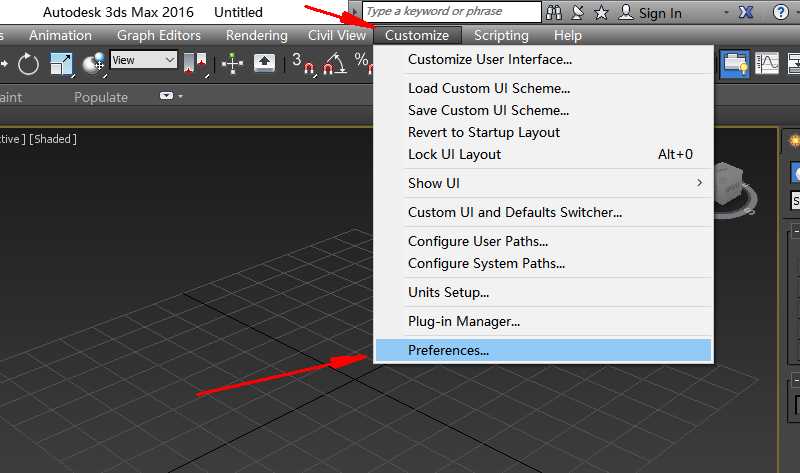Click the Use Pivot Point Center icon
This screenshot has height=473, width=800.
[x=195, y=64]
